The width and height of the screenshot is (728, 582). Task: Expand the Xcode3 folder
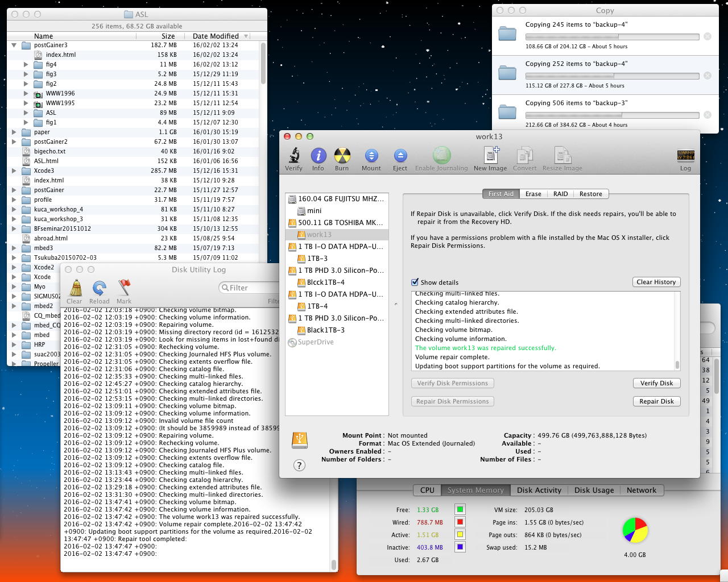coord(14,171)
